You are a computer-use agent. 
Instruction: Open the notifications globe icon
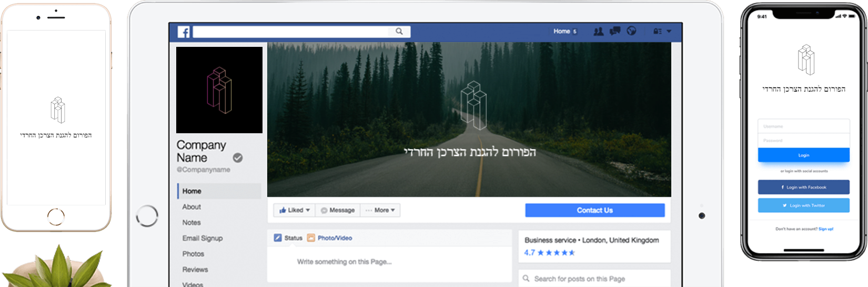pyautogui.click(x=631, y=31)
